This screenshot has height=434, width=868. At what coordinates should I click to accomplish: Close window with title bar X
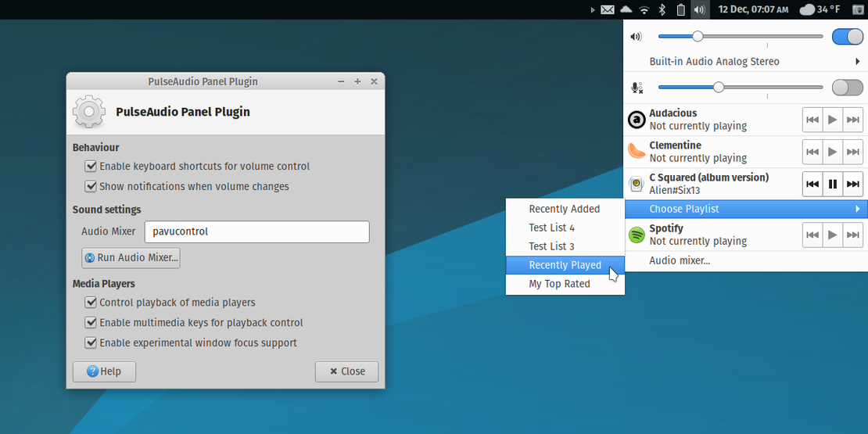coord(375,81)
